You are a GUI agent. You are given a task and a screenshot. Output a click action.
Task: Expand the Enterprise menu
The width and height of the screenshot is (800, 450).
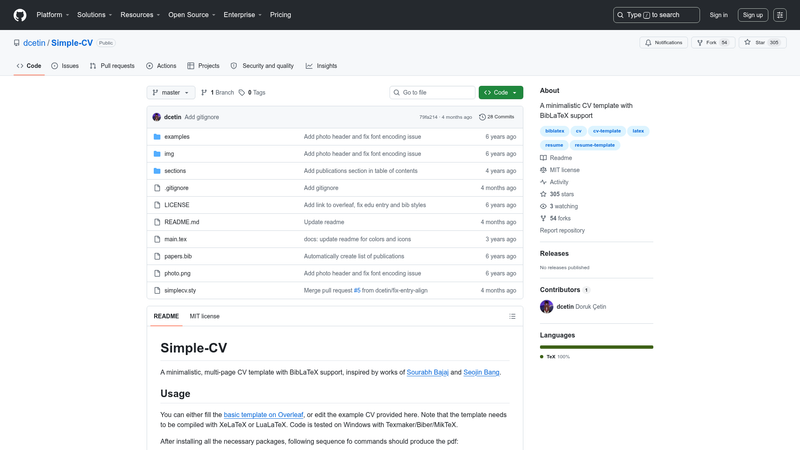[x=242, y=15]
